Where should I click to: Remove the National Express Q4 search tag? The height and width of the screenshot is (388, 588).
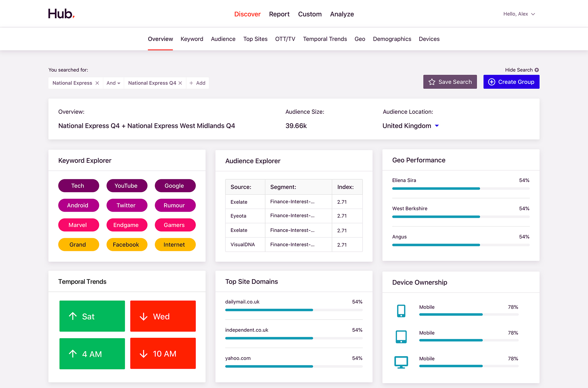[180, 83]
